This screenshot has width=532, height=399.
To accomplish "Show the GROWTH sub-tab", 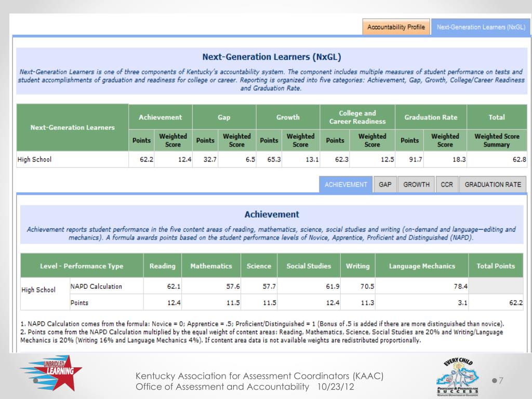I will tap(416, 184).
